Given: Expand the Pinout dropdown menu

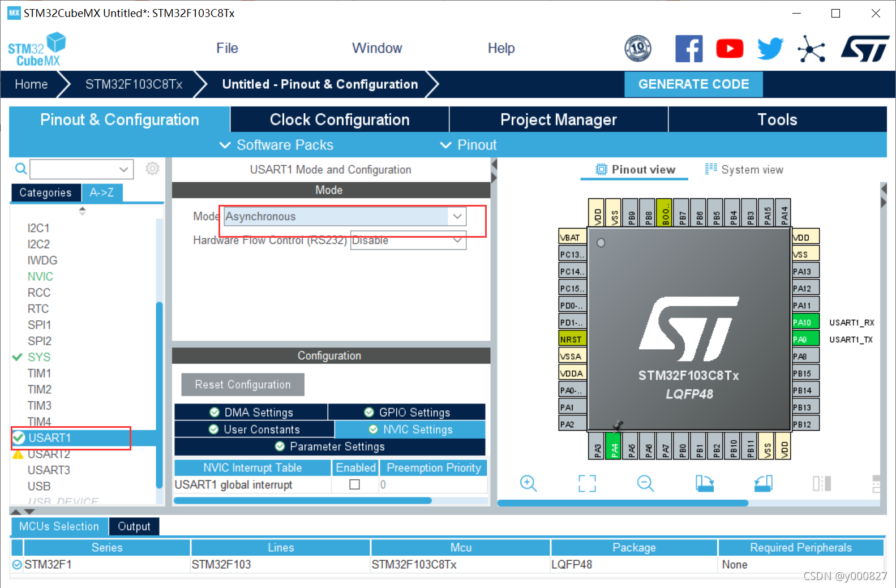Looking at the screenshot, I should (x=469, y=145).
